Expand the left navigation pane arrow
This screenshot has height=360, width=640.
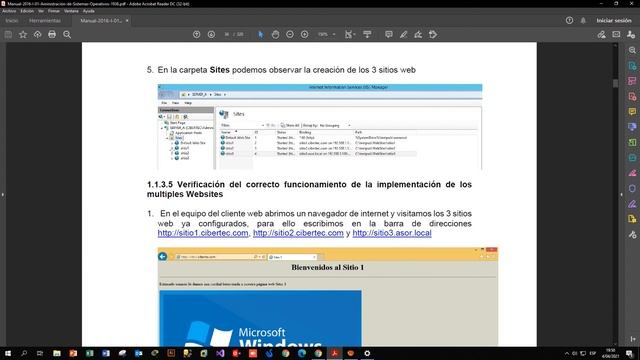pyautogui.click(x=2, y=195)
